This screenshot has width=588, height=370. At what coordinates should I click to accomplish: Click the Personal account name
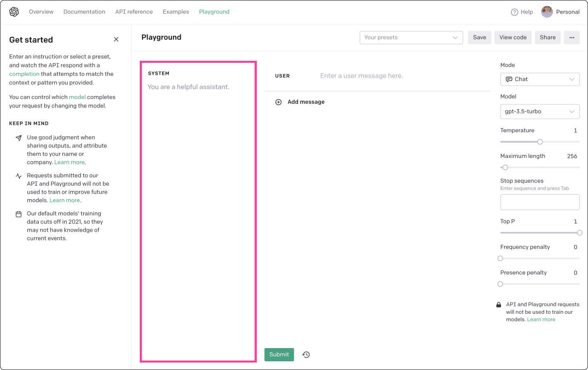[x=568, y=12]
